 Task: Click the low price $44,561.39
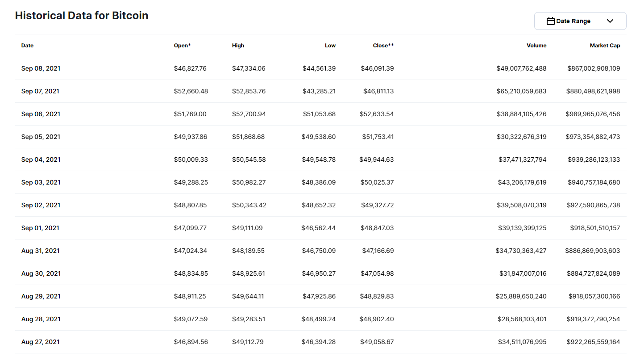click(319, 68)
